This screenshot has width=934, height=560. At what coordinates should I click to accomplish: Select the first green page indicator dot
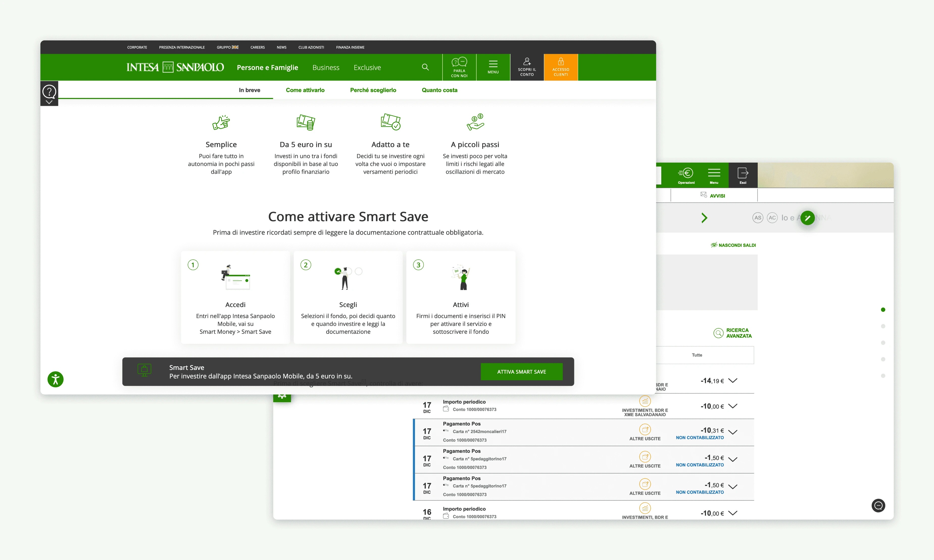[x=883, y=310]
